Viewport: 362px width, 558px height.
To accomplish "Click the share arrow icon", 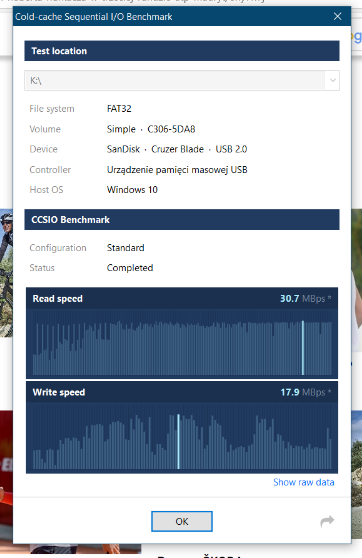I will click(x=327, y=521).
